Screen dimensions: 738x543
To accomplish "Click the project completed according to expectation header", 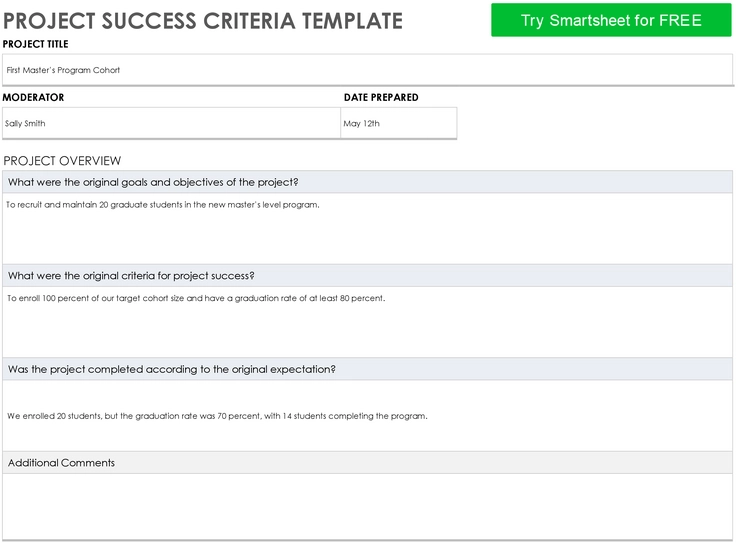I will pyautogui.click(x=367, y=369).
